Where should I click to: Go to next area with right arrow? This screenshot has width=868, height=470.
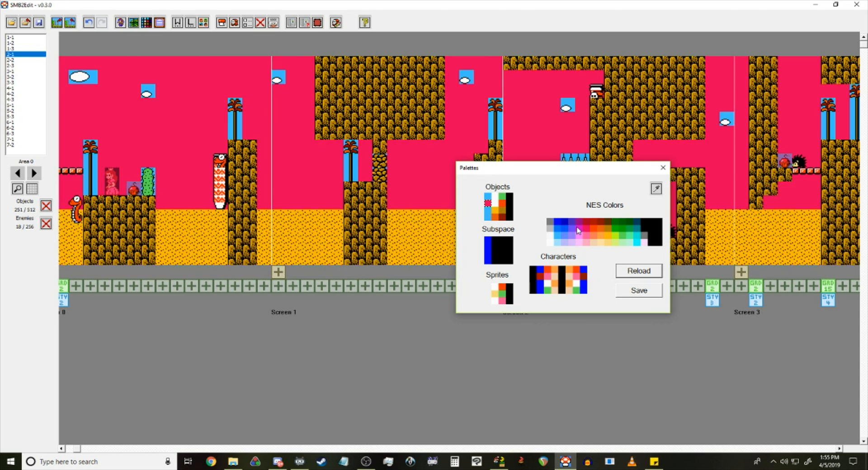[x=34, y=173]
